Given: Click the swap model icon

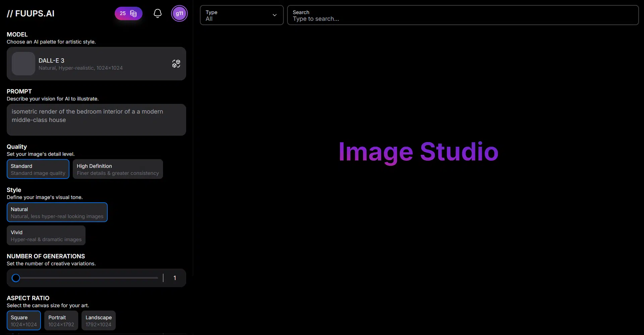Looking at the screenshot, I should coord(176,64).
